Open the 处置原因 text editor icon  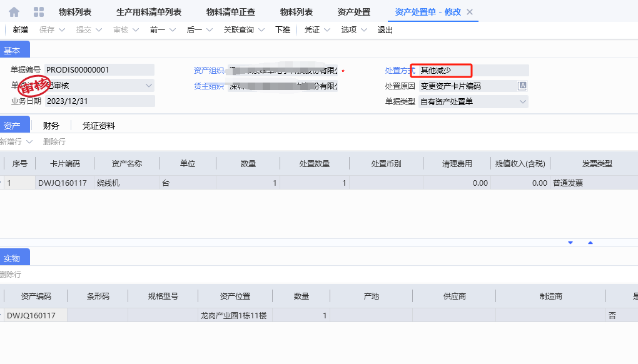(521, 86)
